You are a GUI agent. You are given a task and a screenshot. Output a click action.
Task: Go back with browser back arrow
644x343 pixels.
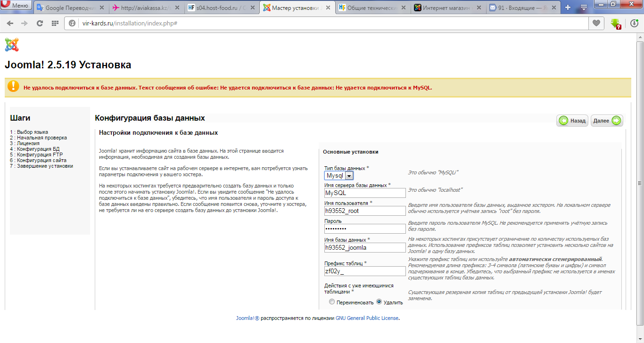[x=10, y=23]
